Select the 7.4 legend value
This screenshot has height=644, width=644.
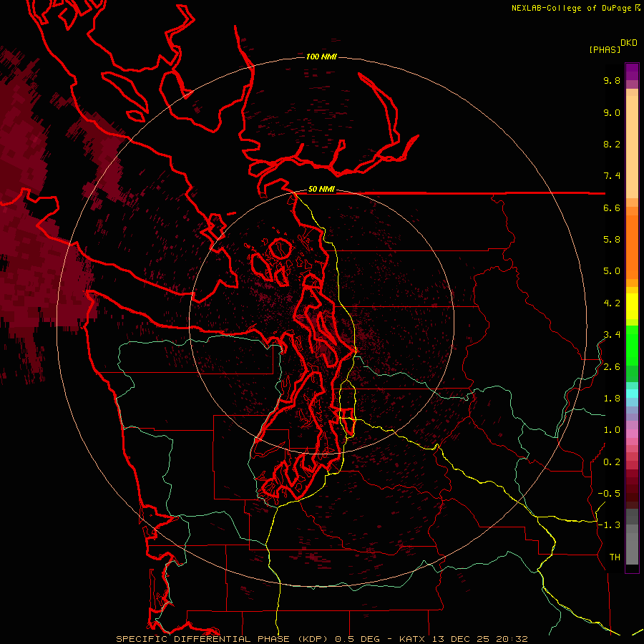click(x=612, y=176)
